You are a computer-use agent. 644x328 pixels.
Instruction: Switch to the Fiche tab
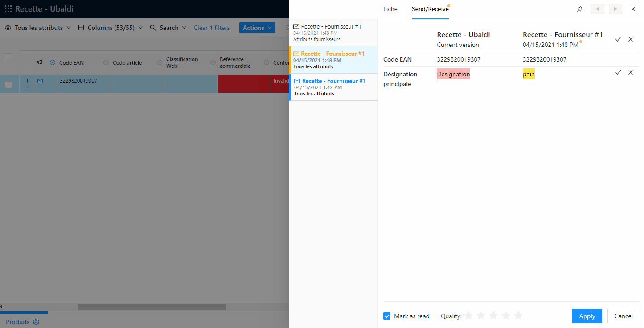point(390,9)
